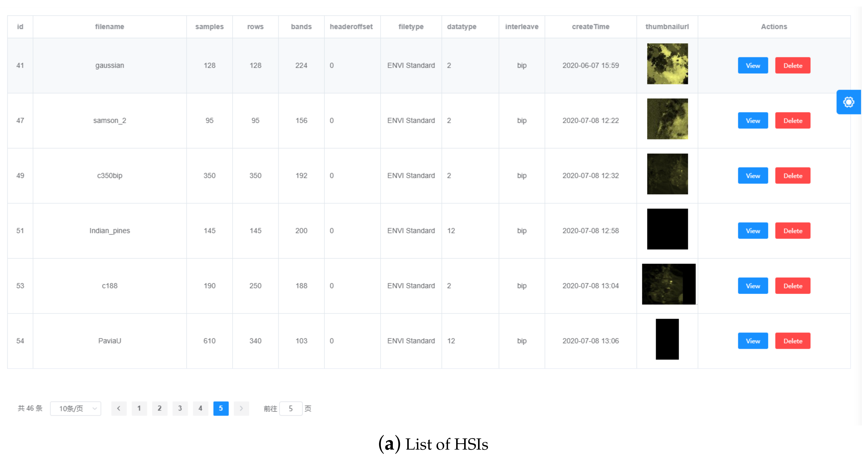Delete the PaviaU dataset
The width and height of the screenshot is (868, 461).
tap(793, 341)
